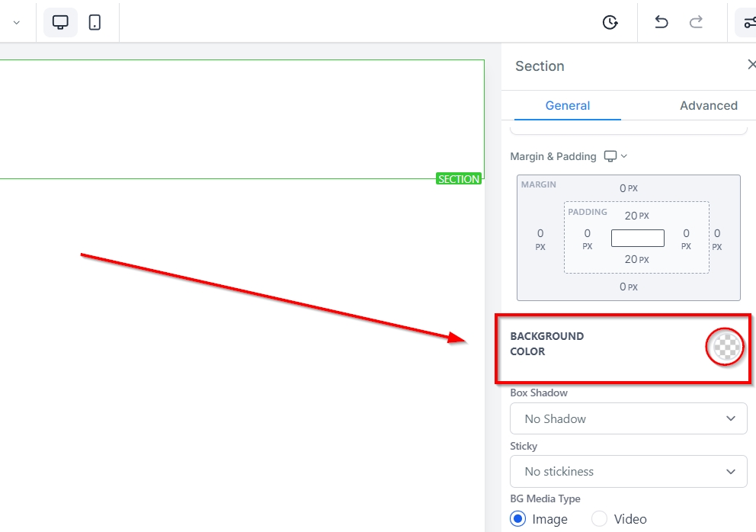Select the Image BG media type
This screenshot has width=756, height=532.
pyautogui.click(x=518, y=519)
